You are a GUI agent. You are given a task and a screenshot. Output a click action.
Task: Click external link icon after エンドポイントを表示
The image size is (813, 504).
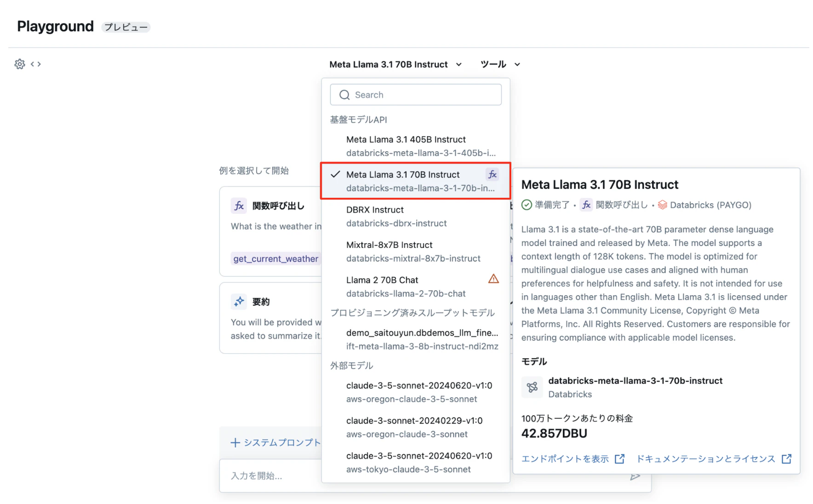pos(620,459)
